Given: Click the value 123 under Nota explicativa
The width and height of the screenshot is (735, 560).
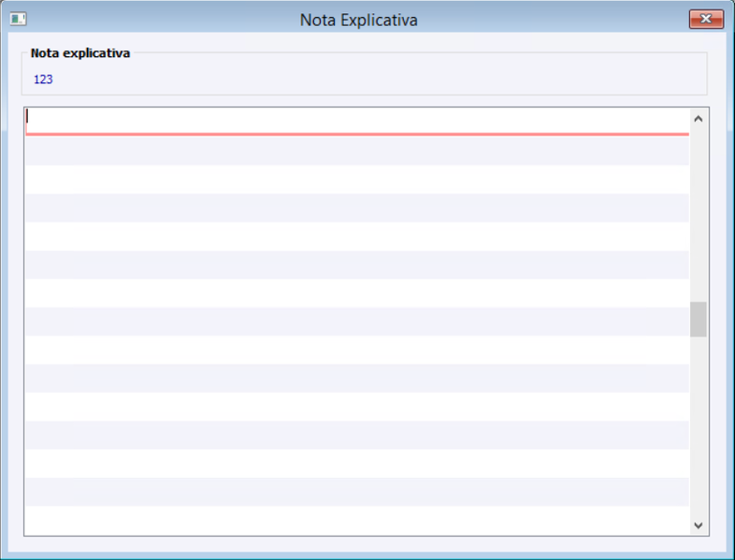Looking at the screenshot, I should point(43,79).
